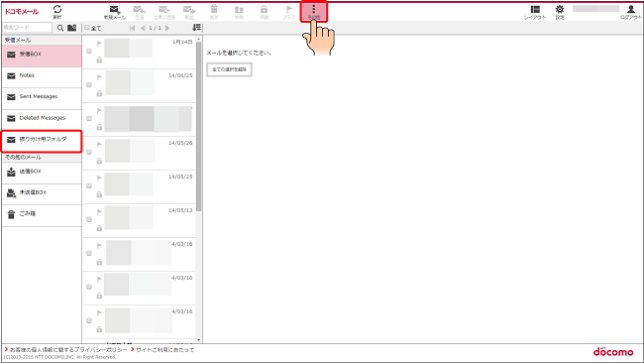Click the 検索ワード search field
644x363 pixels.
tap(27, 28)
